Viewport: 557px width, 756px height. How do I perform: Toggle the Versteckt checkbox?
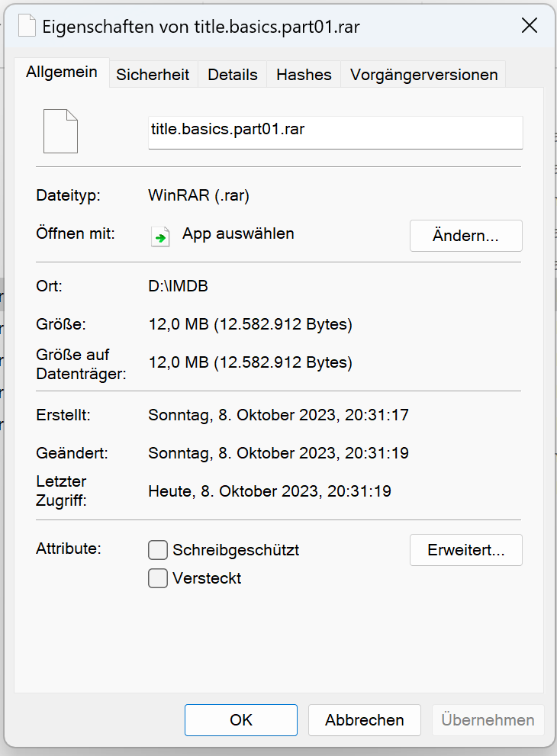pos(158,578)
